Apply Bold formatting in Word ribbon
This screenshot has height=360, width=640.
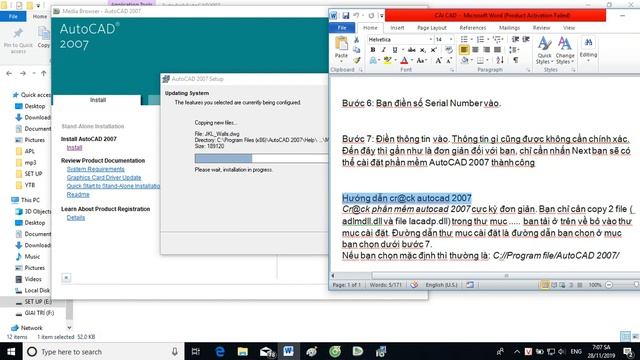pos(373,50)
